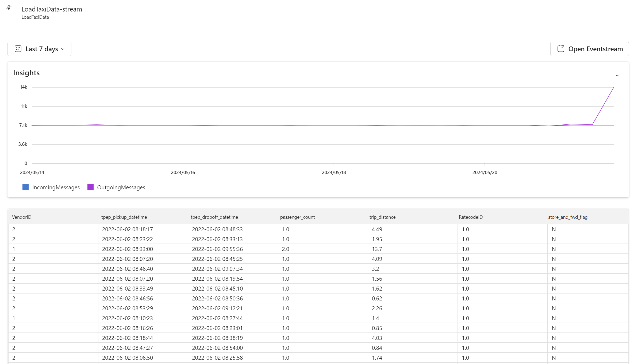Viewport: 634px width, 364px height.
Task: Click the blue IncomingMessages legend square
Action: (25, 187)
